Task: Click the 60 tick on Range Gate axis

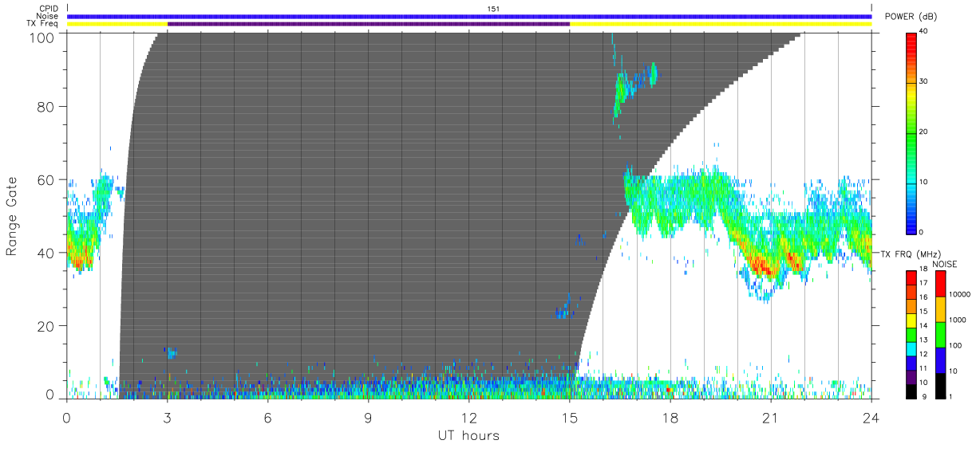Action: point(47,179)
